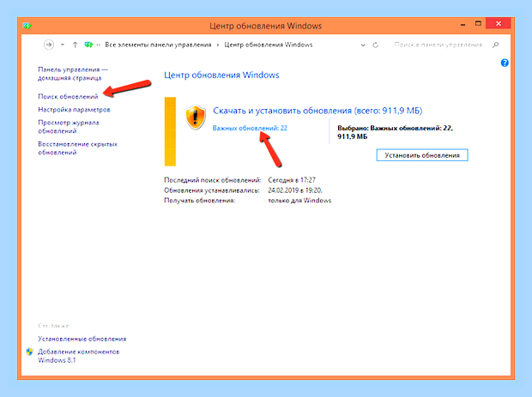Image resolution: width=532 pixels, height=397 pixels.
Task: Click Установить обновления button
Action: point(422,155)
